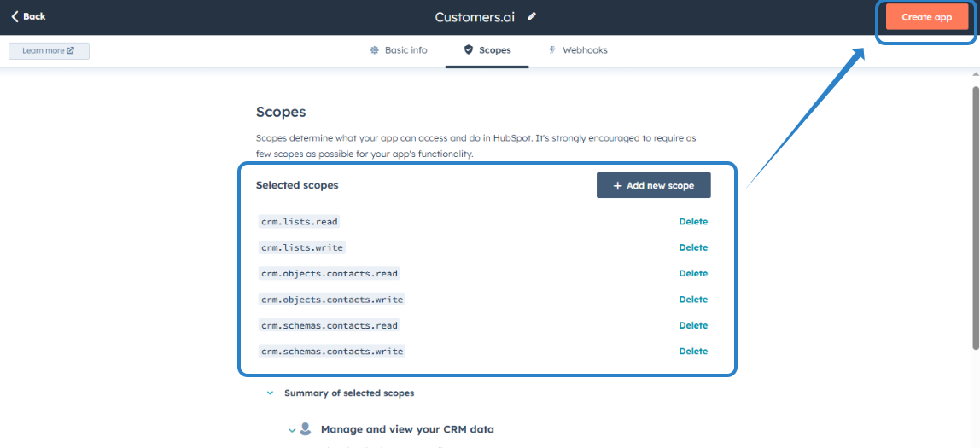This screenshot has width=980, height=448.
Task: Delete the crm.lists.read scope
Action: (x=693, y=222)
